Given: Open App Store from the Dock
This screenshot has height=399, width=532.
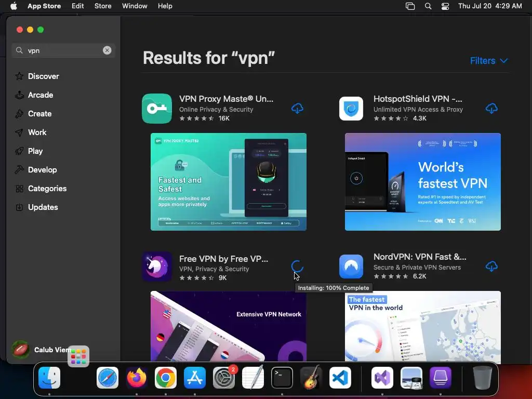Looking at the screenshot, I should tap(195, 378).
